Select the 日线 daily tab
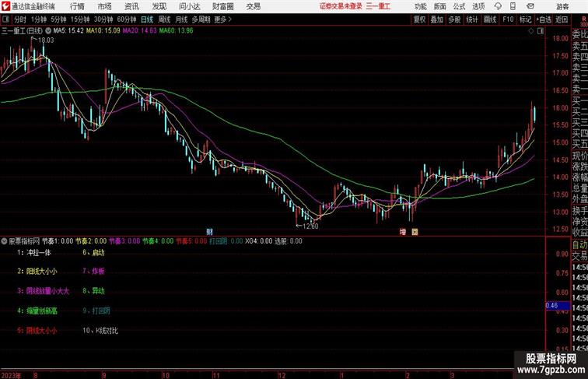This screenshot has width=588, height=379. click(147, 19)
